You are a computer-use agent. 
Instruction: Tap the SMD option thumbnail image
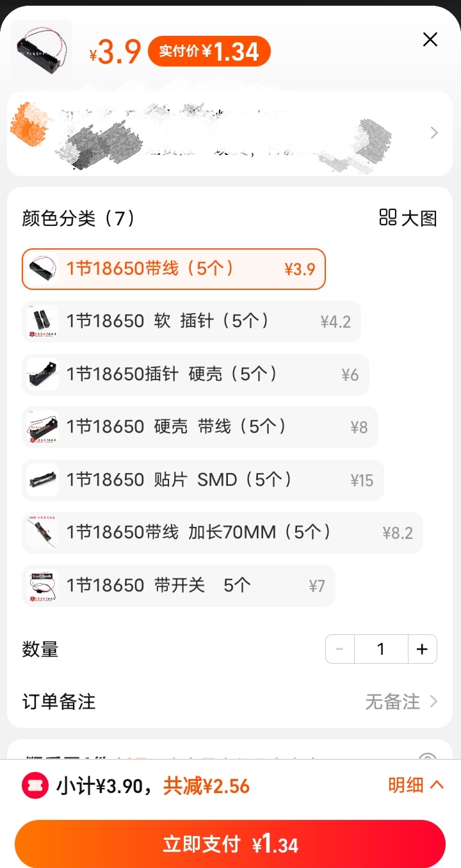[x=43, y=479]
